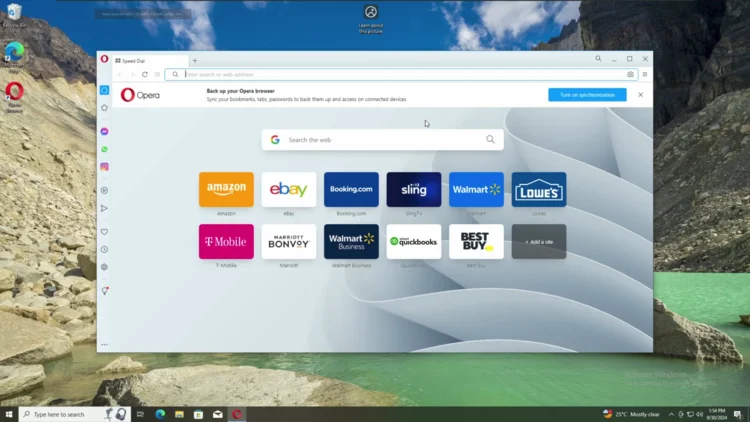Open eBay speed dial tile
750x422 pixels.
pyautogui.click(x=289, y=189)
